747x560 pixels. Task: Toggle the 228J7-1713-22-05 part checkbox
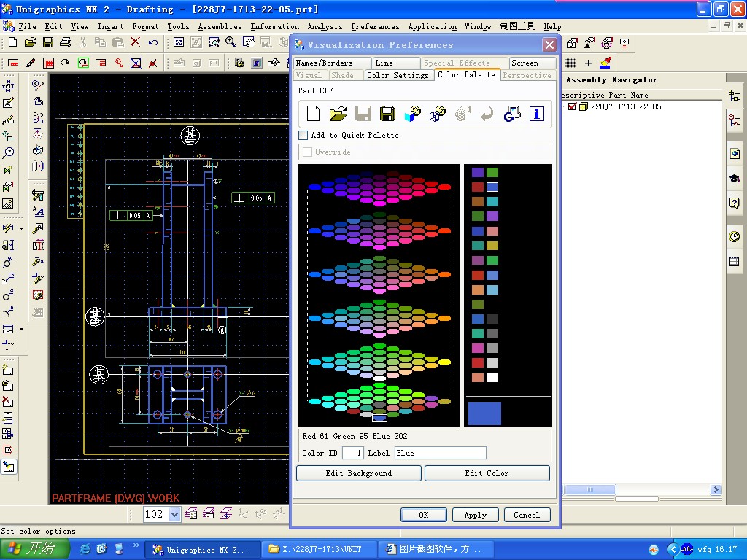(x=572, y=106)
